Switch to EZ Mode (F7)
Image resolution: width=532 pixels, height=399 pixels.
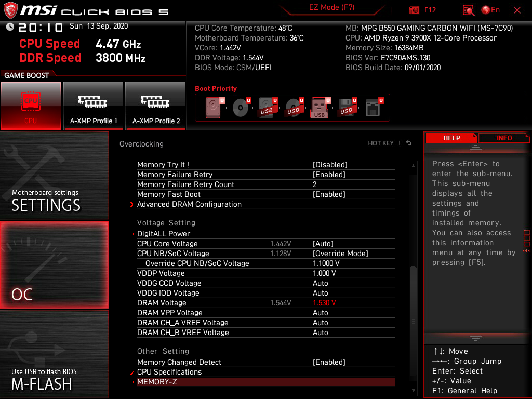coord(332,7)
